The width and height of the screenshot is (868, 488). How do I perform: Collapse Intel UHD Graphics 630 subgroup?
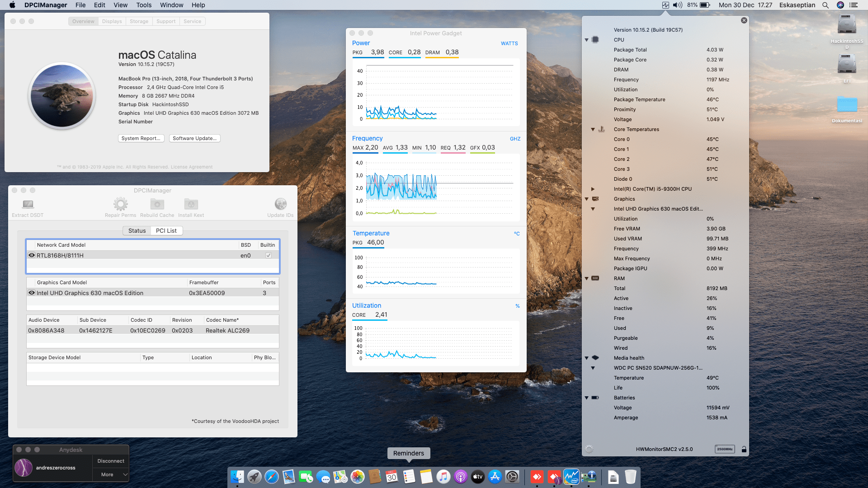[x=593, y=209]
